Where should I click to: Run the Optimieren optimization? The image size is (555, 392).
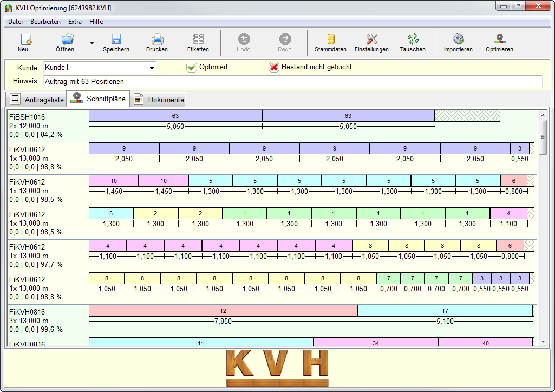pos(499,43)
